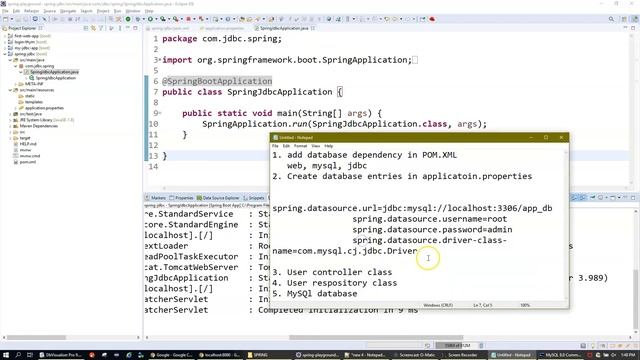Expand the target folder in Project Explorer
This screenshot has width=640, height=360.
click(10, 138)
